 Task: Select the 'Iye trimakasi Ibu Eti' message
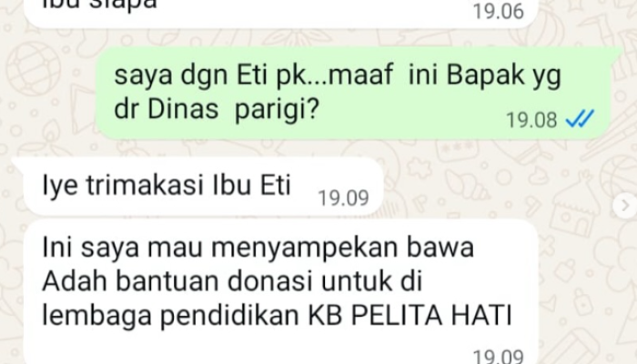(203, 186)
